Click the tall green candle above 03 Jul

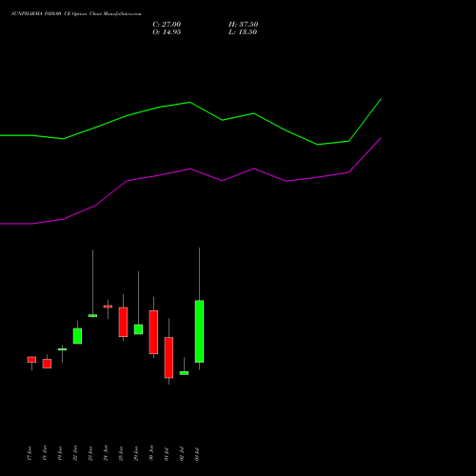[199, 331]
